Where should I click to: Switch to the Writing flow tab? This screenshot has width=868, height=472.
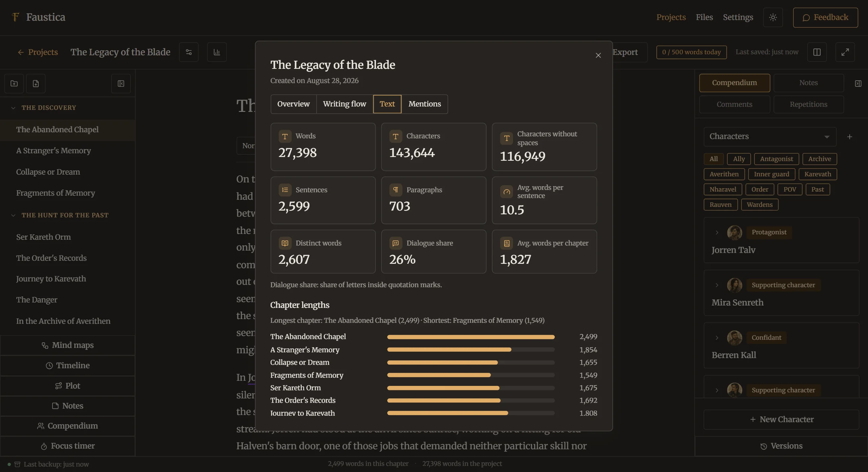click(x=344, y=104)
